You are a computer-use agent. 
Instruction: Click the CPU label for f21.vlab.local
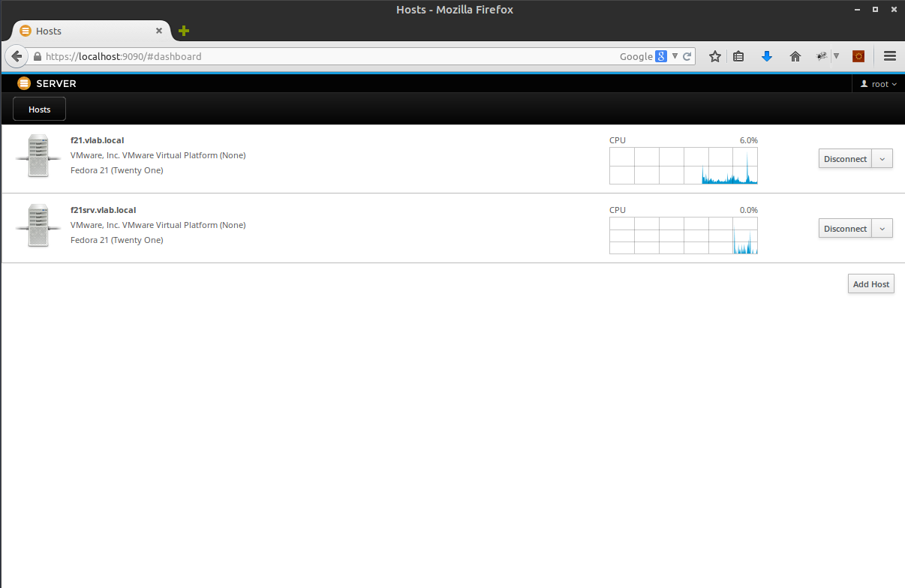coord(618,140)
